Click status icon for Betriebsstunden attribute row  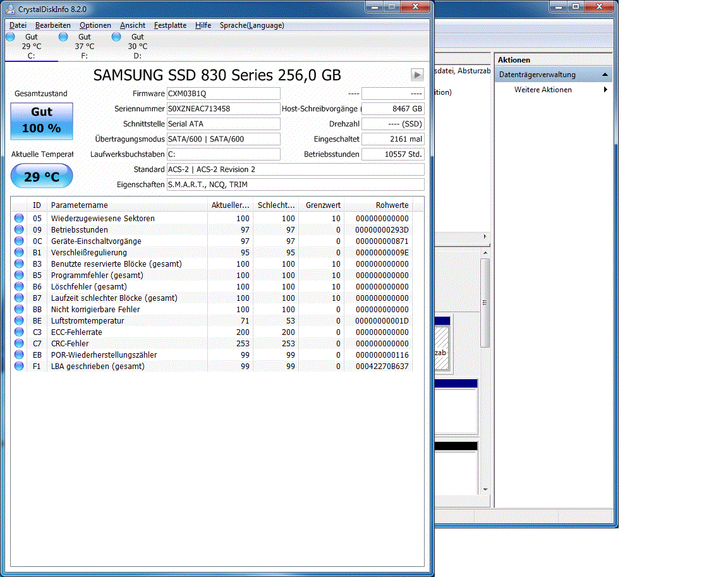[x=19, y=229]
